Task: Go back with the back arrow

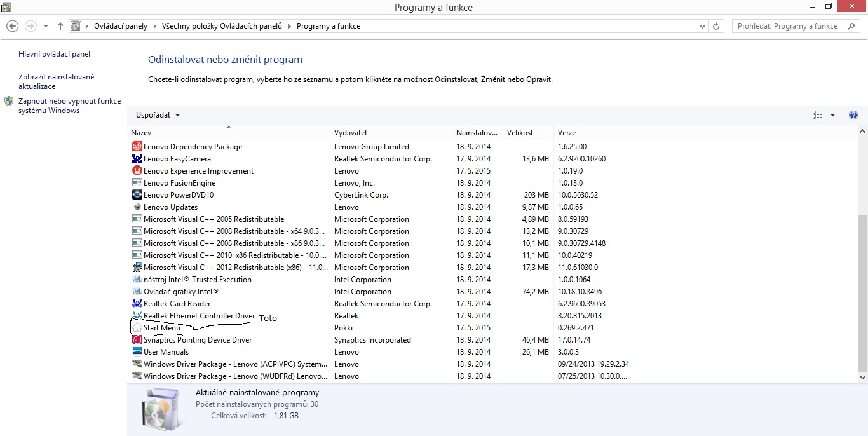Action: click(x=12, y=26)
